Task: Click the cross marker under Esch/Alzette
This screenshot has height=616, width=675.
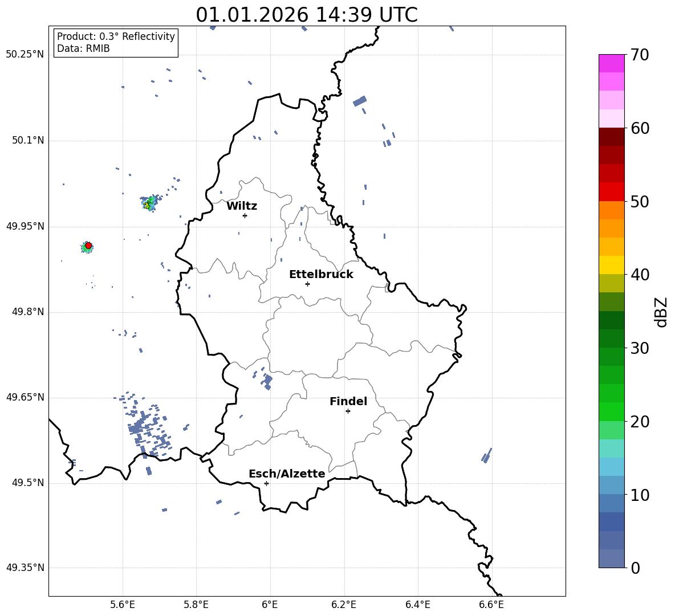Action: point(266,483)
